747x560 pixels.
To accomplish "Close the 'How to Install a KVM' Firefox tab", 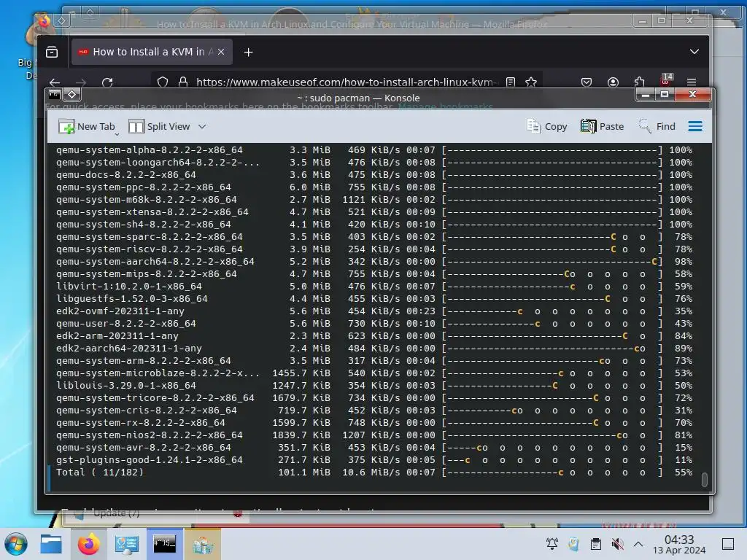I will coord(221,52).
